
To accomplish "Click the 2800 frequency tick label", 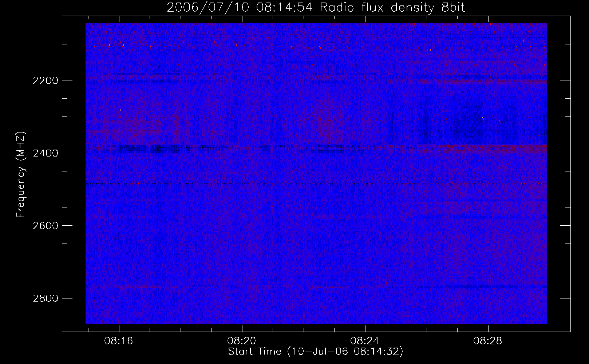I will pos(46,298).
